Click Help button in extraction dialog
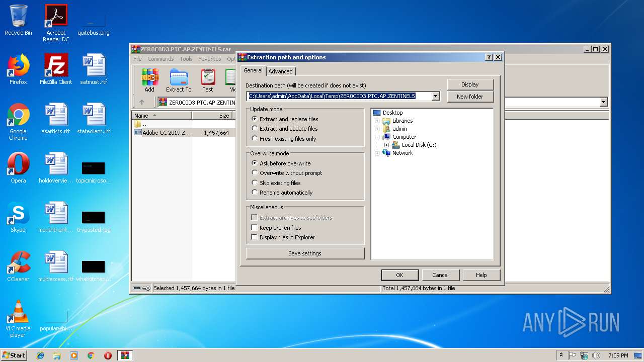Screen dimensions: 644x362 tap(481, 275)
